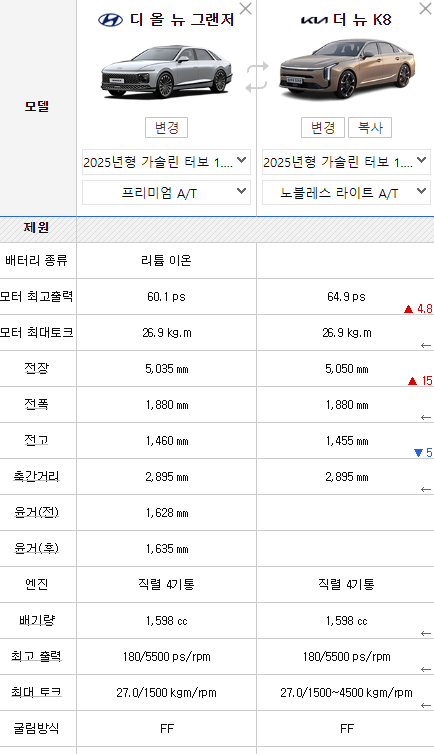Click the equal arrow in 배기량 row
Screen dimensions: 434x754
pyautogui.click(x=426, y=633)
